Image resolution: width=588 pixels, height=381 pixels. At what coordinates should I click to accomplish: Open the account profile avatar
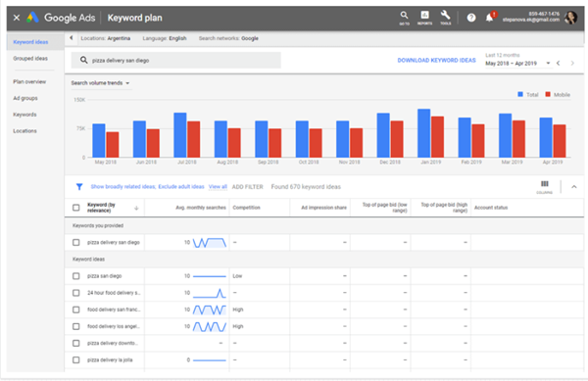pos(570,18)
